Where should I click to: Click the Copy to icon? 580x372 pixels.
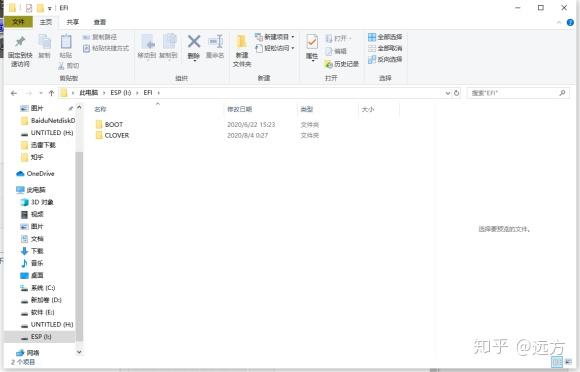(169, 41)
